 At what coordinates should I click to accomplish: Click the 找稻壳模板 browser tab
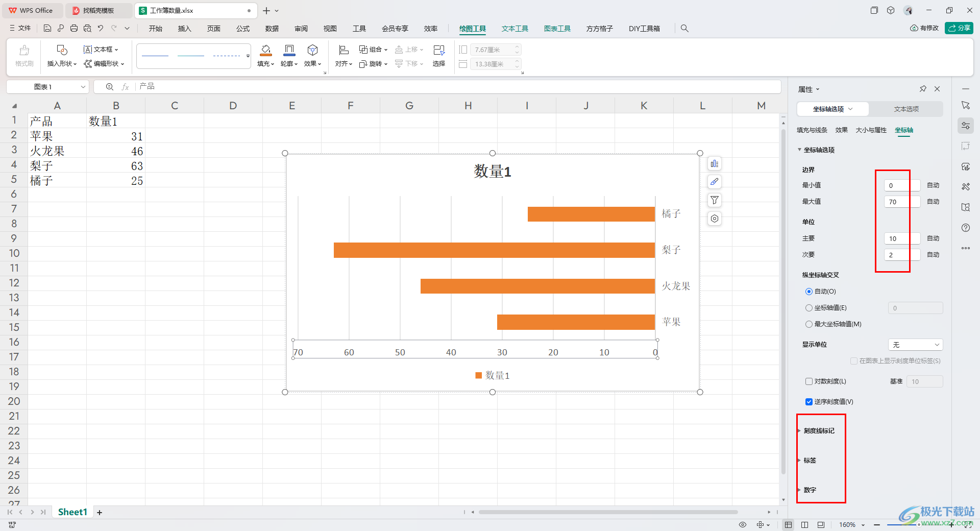pyautogui.click(x=98, y=10)
